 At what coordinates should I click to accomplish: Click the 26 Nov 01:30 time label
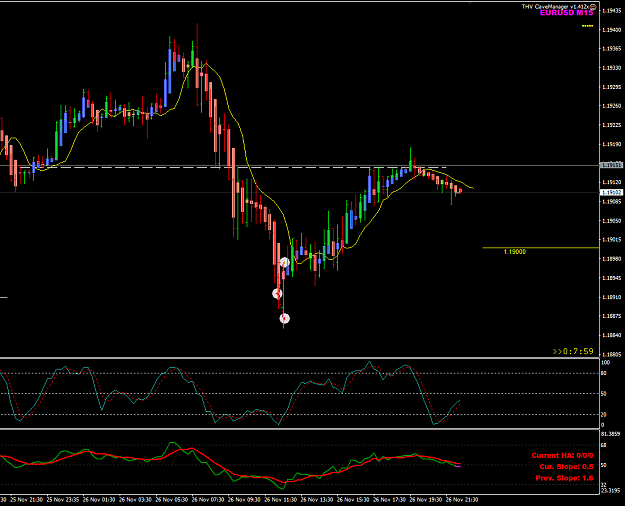pyautogui.click(x=99, y=500)
